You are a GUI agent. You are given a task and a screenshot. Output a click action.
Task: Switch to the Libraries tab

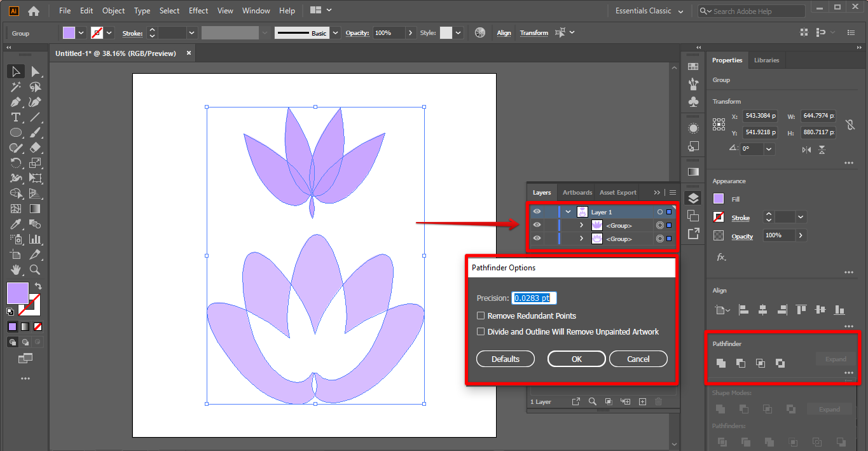pos(766,60)
